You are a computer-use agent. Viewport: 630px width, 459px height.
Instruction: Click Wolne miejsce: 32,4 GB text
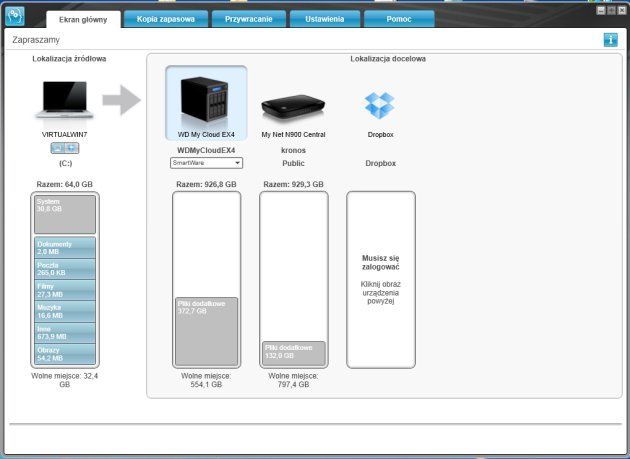click(64, 380)
